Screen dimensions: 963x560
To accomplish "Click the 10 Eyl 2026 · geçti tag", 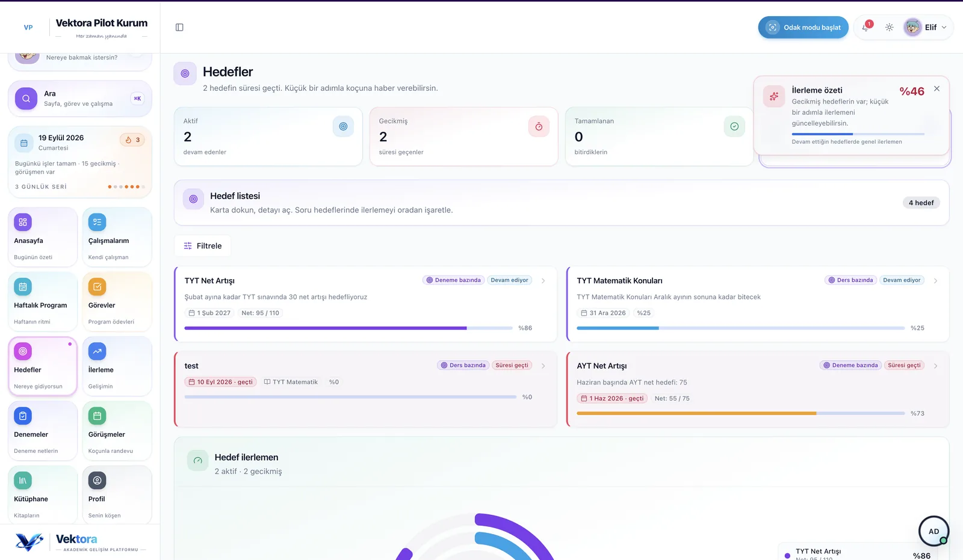I will tap(221, 382).
